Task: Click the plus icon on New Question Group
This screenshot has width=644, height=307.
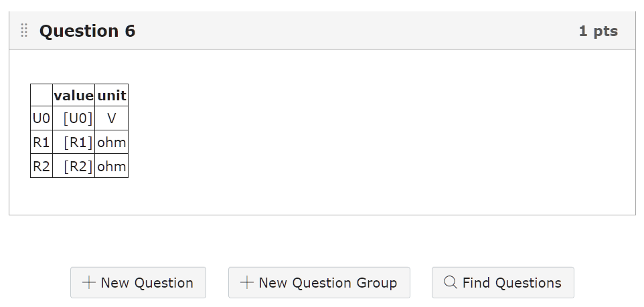Action: pos(247,282)
